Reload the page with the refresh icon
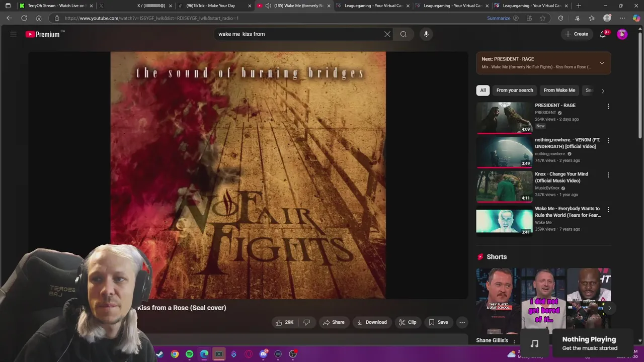644x362 pixels. point(24,18)
